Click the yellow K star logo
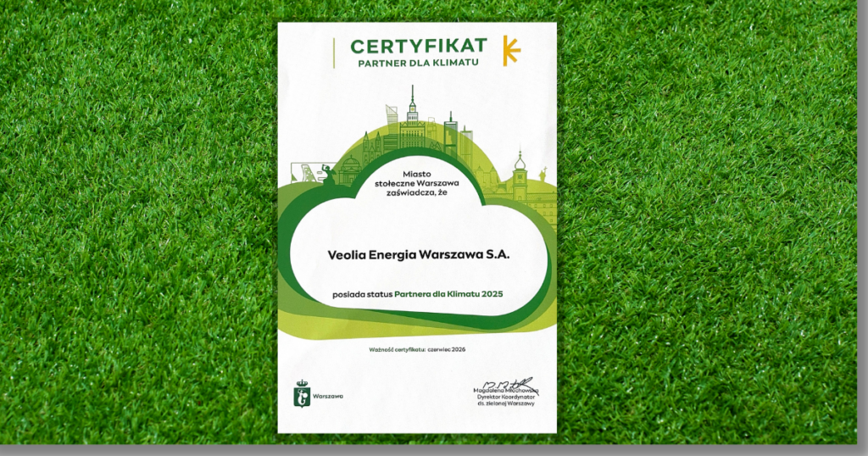 [511, 50]
